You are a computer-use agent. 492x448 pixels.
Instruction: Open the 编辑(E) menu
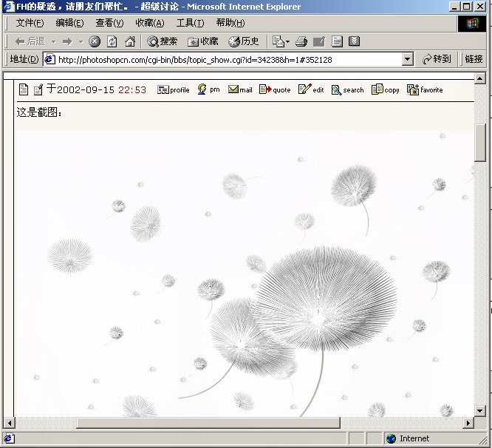(x=69, y=23)
